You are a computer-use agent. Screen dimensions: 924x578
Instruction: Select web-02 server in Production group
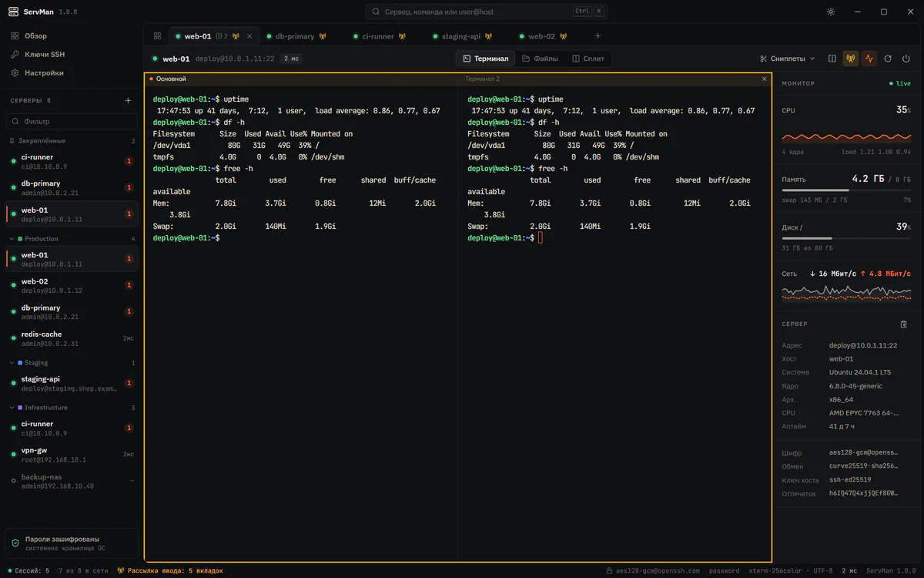pyautogui.click(x=71, y=286)
